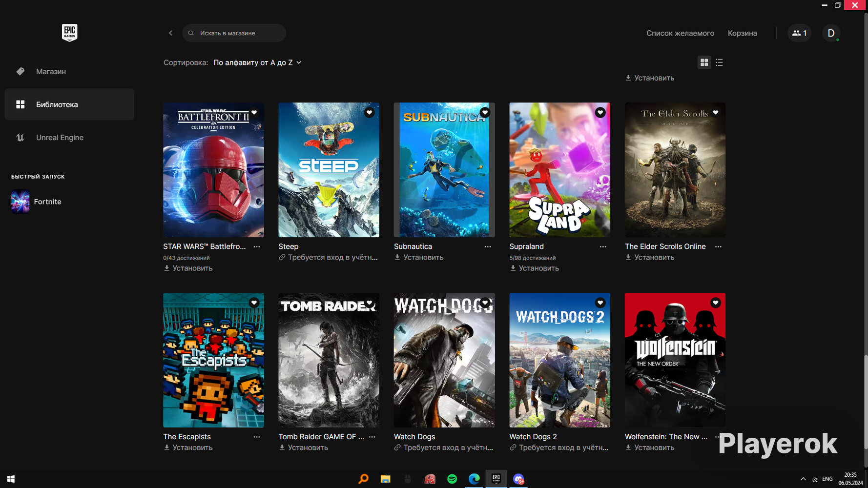Open more options for The Escapists
Viewport: 868px width, 488px height.
pyautogui.click(x=257, y=437)
